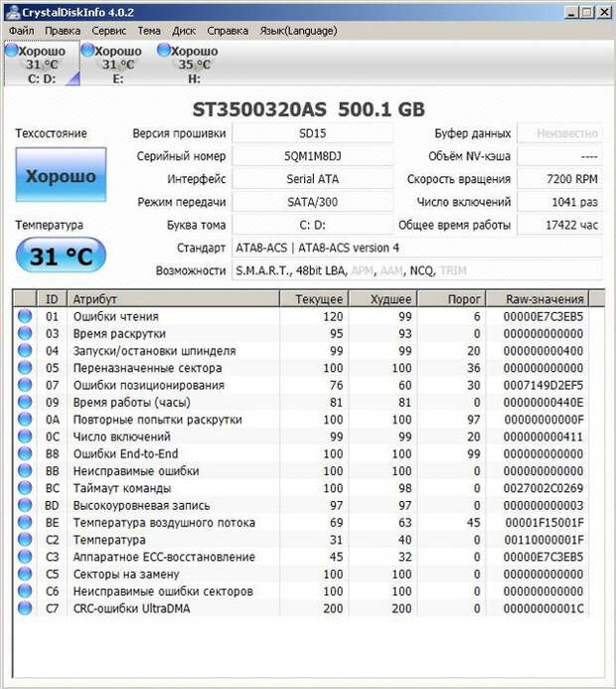Click the Худшее column header
The image size is (616, 689).
pyautogui.click(x=383, y=299)
